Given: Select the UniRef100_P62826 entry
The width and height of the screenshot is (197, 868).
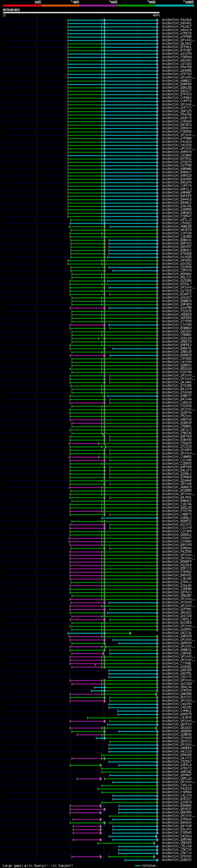Looking at the screenshot, I should pos(177,565).
